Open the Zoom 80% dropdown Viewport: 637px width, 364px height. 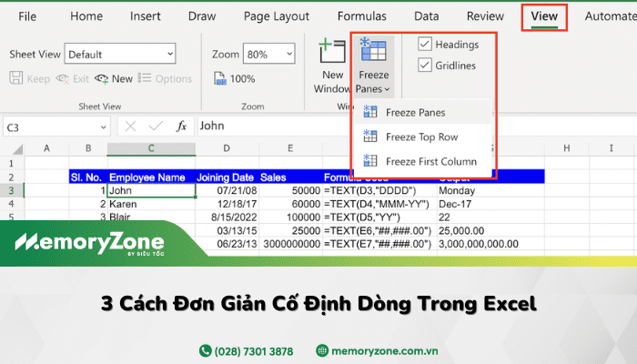pos(268,54)
